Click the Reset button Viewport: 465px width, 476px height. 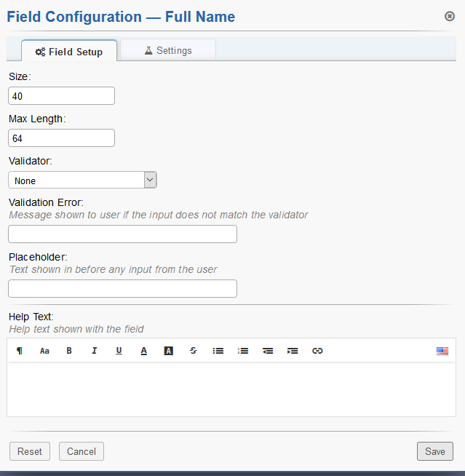[x=30, y=451]
